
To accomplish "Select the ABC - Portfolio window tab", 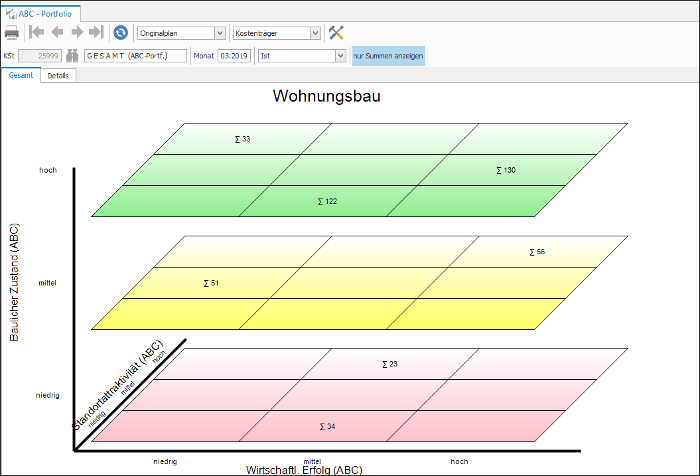I will pos(40,14).
